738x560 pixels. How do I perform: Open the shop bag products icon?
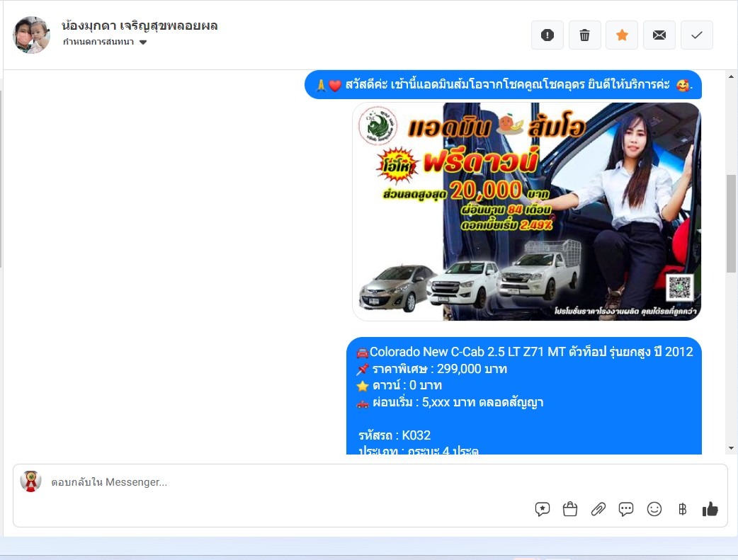[x=570, y=509]
